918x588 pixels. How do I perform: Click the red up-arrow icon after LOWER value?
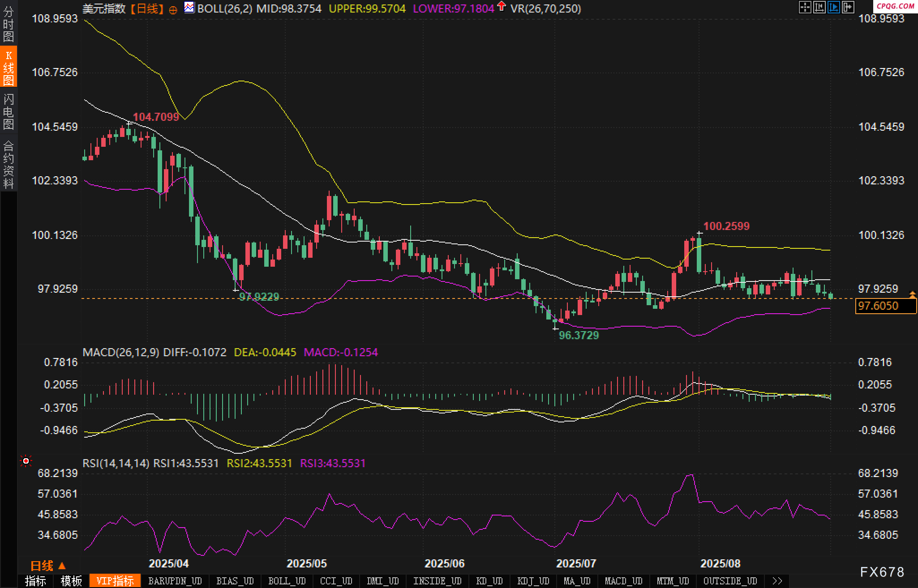point(502,6)
